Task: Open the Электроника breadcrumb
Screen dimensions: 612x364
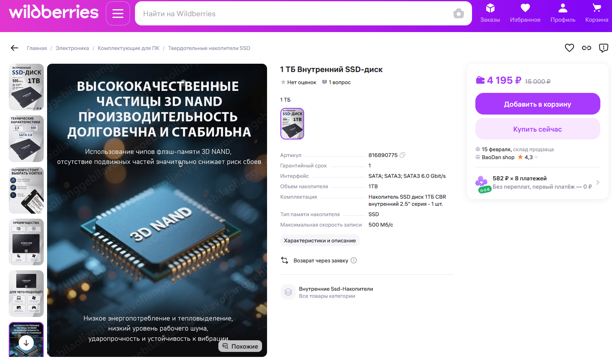Action: (x=72, y=48)
